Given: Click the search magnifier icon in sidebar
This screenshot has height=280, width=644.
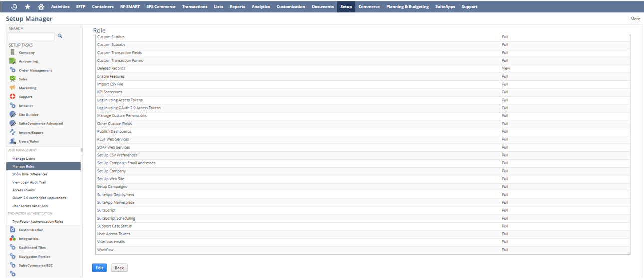Looking at the screenshot, I should coord(60,36).
